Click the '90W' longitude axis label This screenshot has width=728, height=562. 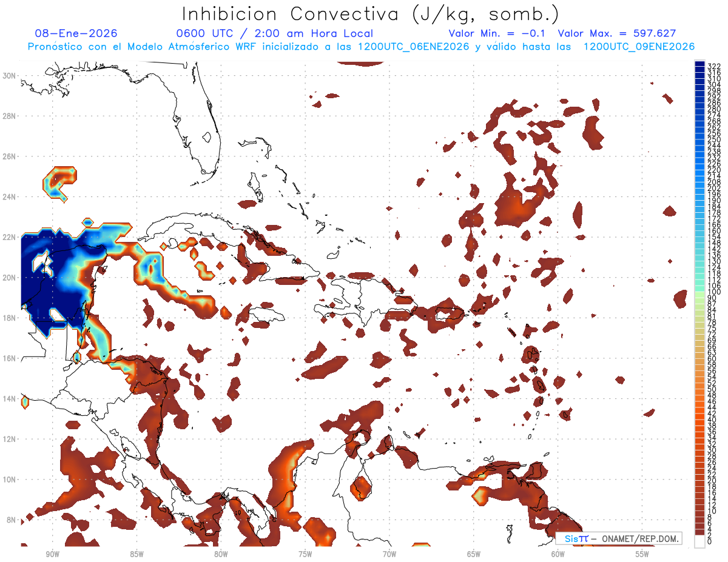pyautogui.click(x=52, y=554)
